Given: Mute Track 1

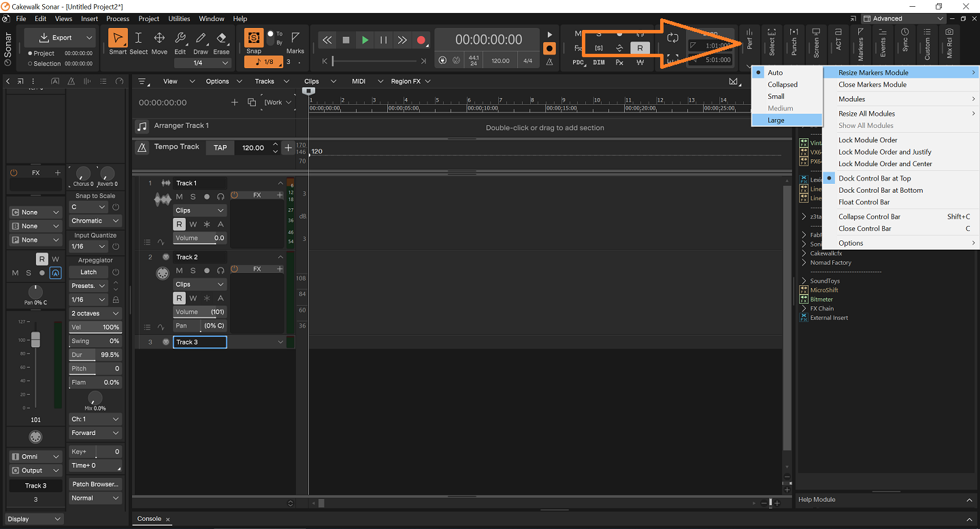Looking at the screenshot, I should [x=180, y=196].
